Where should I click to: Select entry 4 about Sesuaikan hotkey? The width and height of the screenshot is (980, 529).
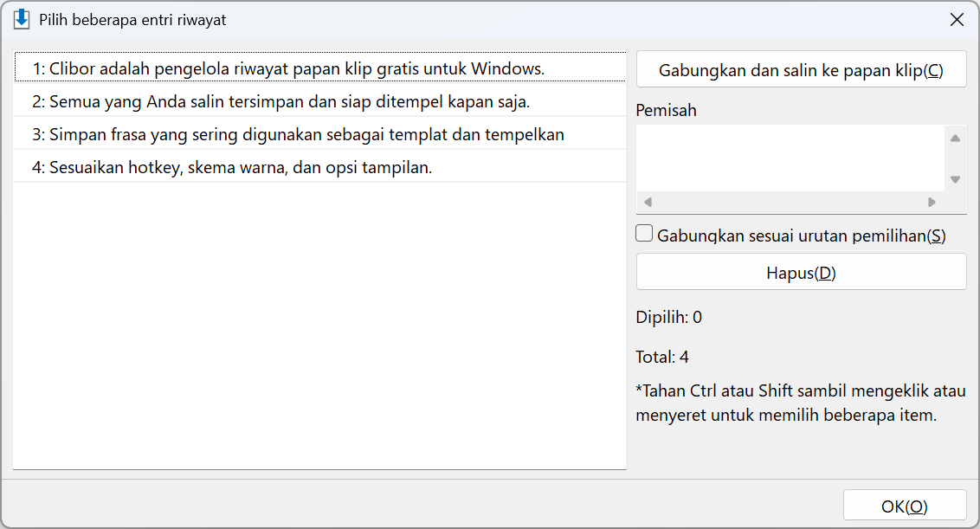coord(319,168)
